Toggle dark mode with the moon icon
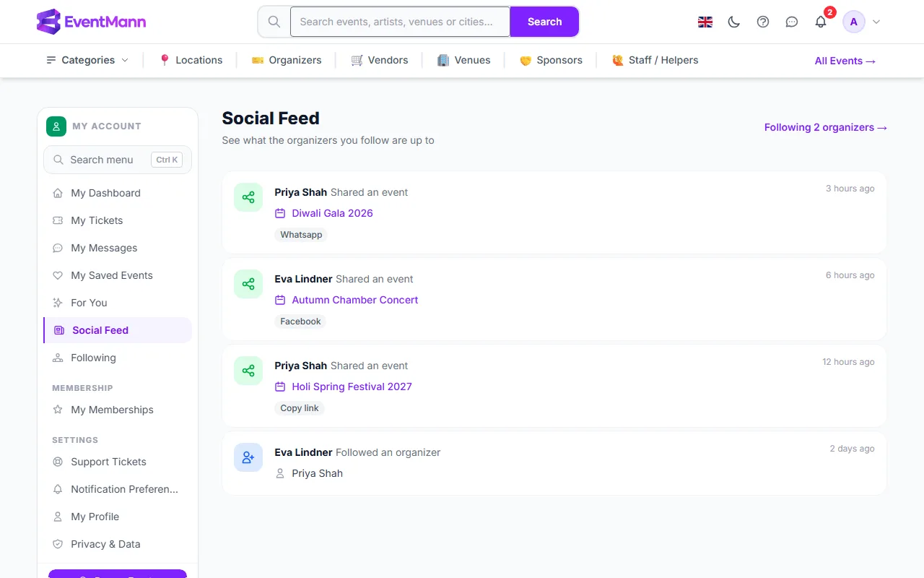 click(x=734, y=22)
